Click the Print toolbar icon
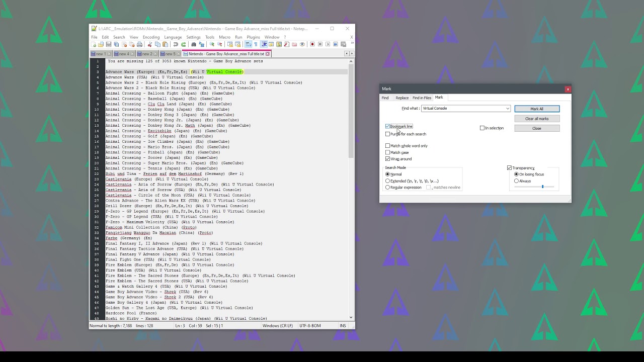Image resolution: width=644 pixels, height=362 pixels. point(139,44)
